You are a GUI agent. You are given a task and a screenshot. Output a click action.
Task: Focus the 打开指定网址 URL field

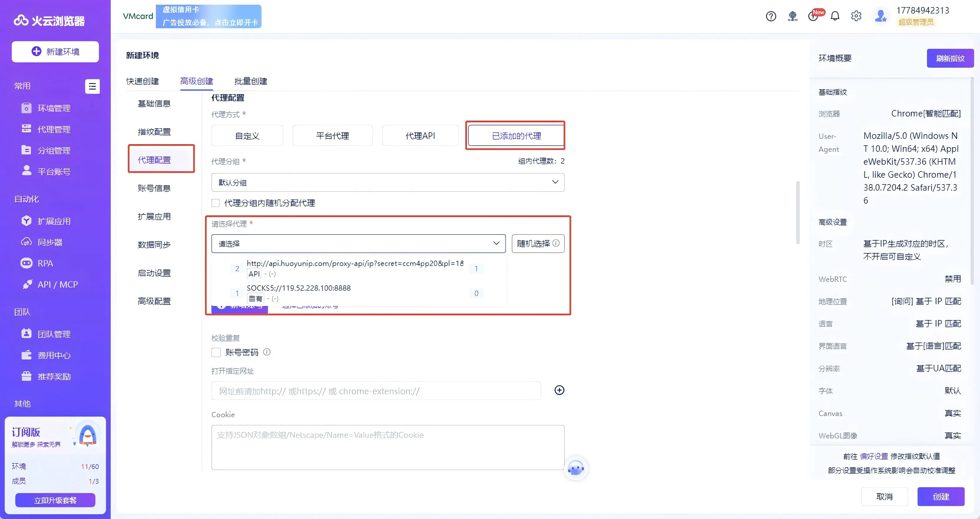click(x=376, y=391)
